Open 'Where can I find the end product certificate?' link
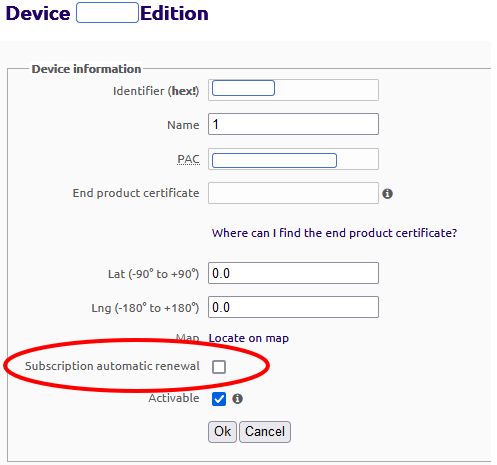Screen dimensions: 497x465 (x=334, y=233)
